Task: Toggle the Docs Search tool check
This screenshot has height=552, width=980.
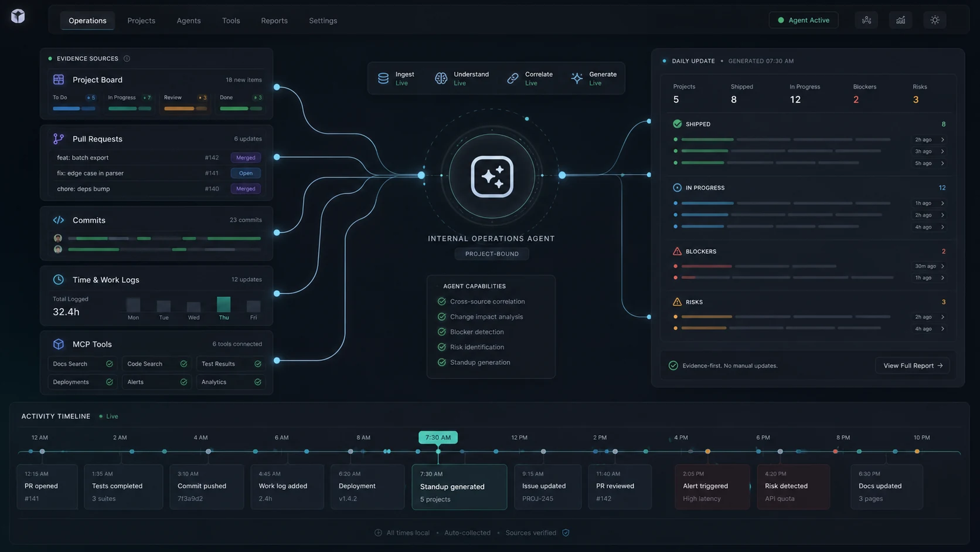Action: tap(109, 364)
